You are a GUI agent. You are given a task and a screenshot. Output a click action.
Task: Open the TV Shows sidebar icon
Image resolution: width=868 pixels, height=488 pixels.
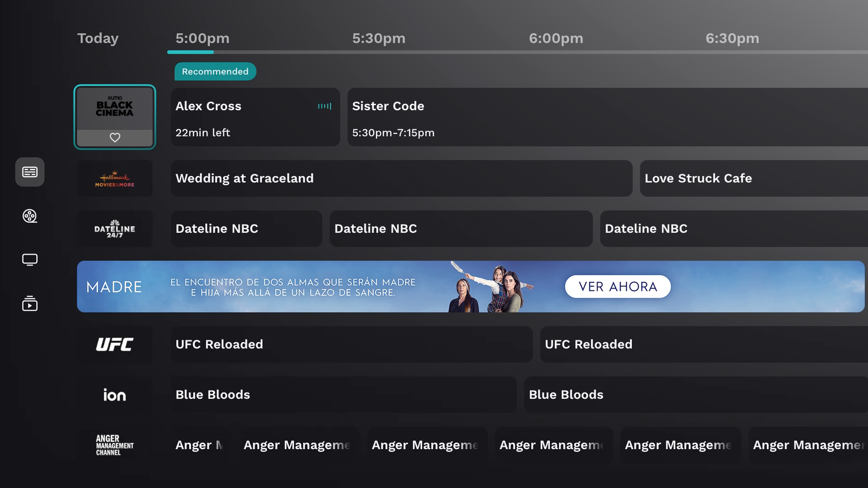point(29,260)
